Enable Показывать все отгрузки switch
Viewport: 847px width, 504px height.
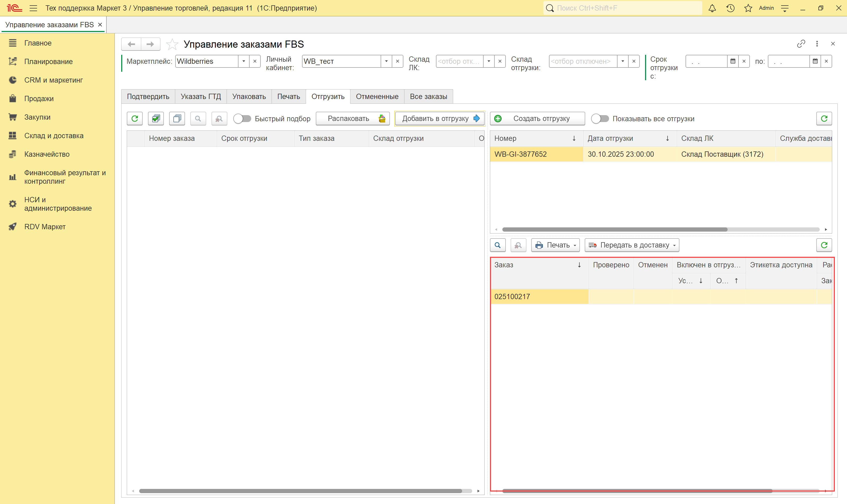click(x=600, y=119)
